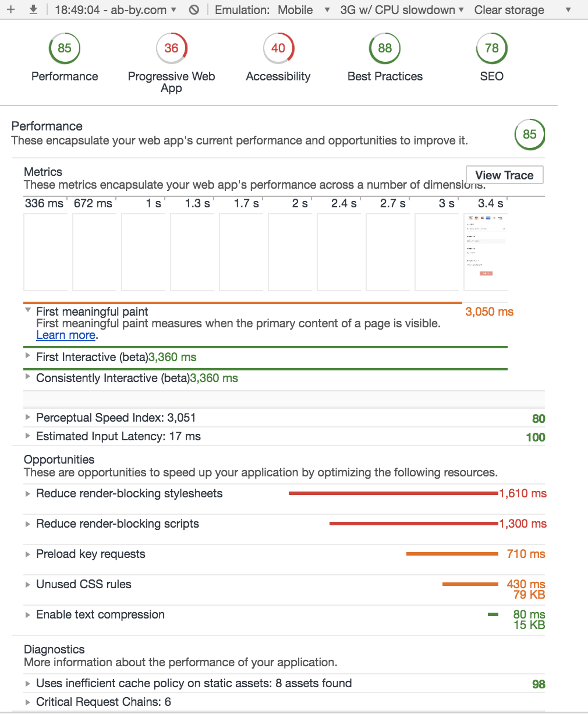Click the download report icon
The height and width of the screenshot is (714, 588).
33,9
